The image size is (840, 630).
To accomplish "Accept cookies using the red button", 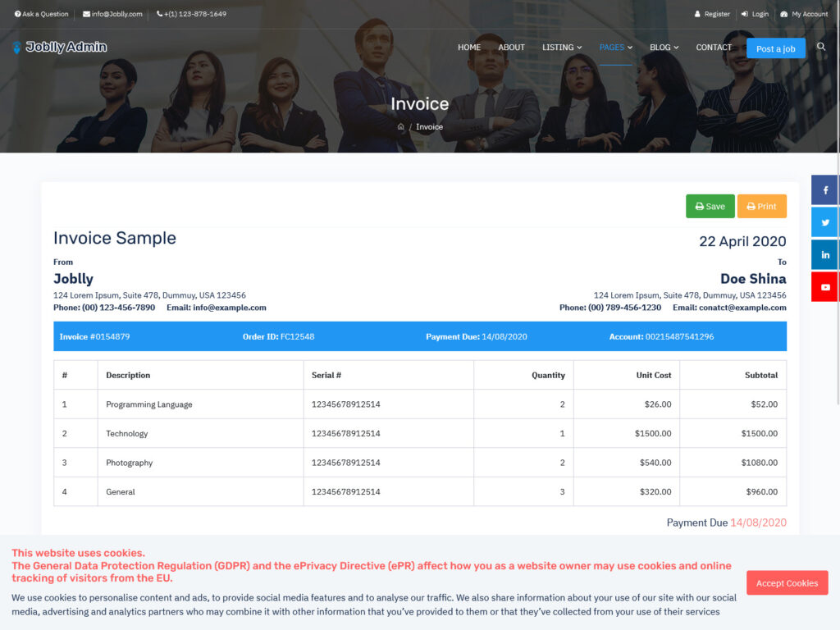I will click(x=787, y=582).
